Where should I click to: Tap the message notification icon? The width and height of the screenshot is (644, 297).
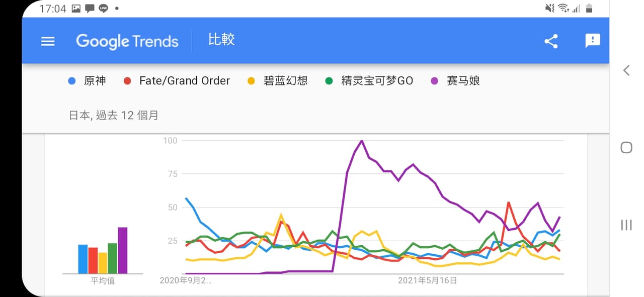[90, 9]
